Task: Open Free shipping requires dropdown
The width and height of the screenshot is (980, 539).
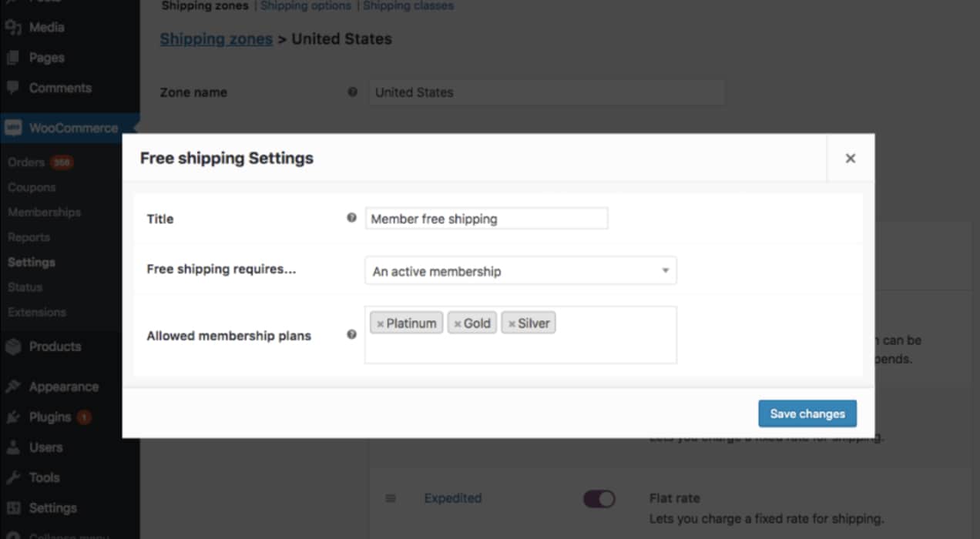Action: pyautogui.click(x=521, y=271)
